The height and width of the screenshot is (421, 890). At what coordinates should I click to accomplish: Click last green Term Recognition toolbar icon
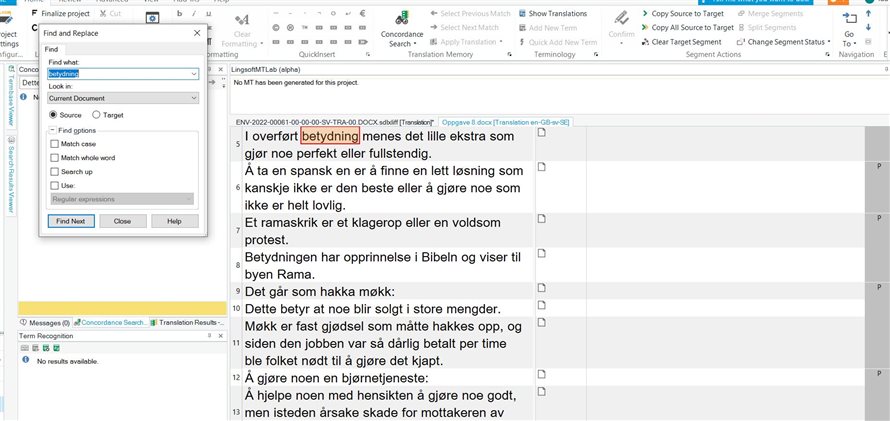pos(57,348)
